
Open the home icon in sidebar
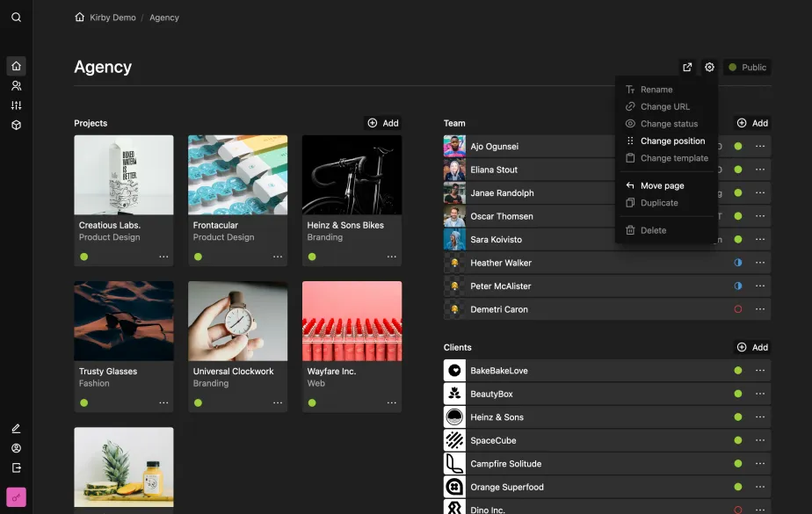(x=16, y=66)
